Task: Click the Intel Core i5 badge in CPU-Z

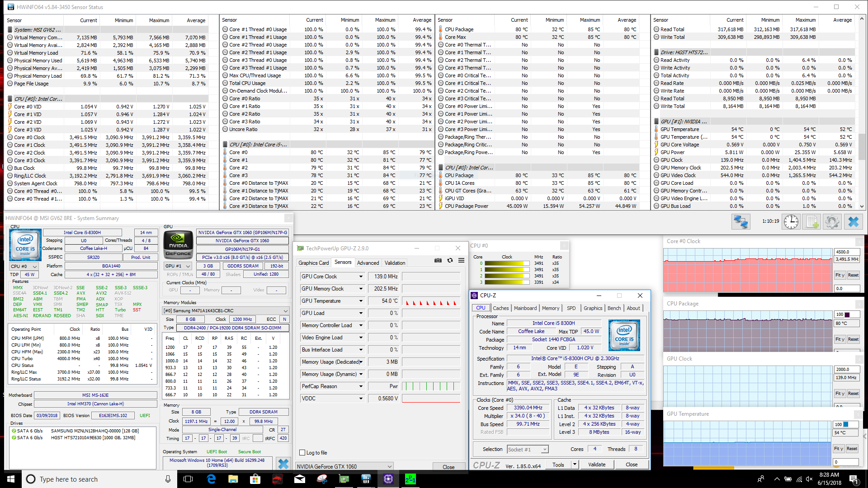Action: click(624, 335)
